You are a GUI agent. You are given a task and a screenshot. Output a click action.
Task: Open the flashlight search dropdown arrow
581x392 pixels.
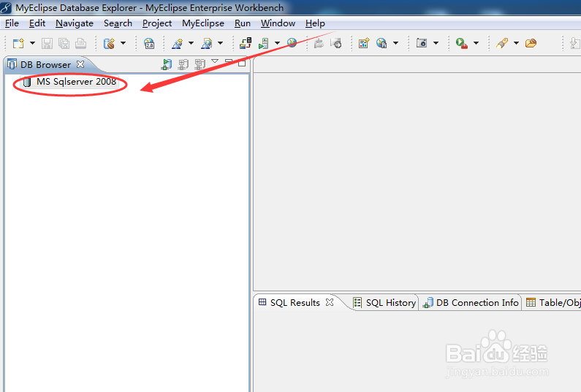(x=516, y=43)
